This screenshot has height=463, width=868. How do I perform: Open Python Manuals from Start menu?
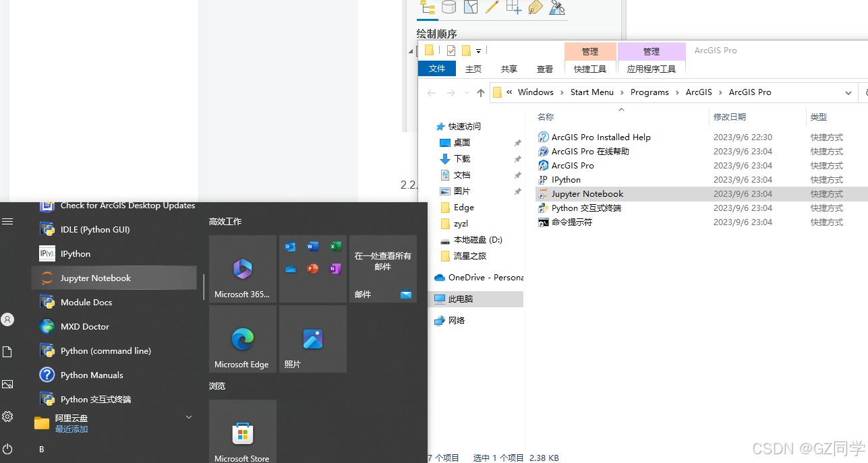pyautogui.click(x=114, y=375)
